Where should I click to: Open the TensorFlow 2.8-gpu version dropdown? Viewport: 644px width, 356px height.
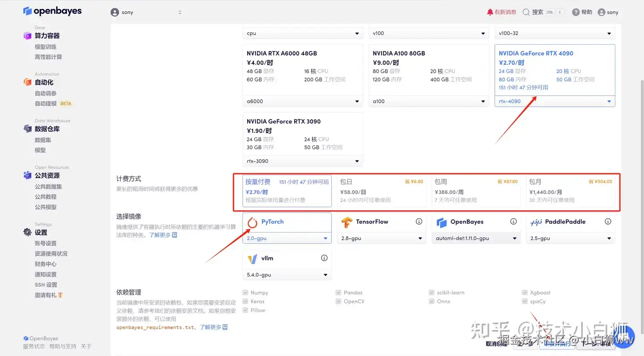tap(381, 238)
